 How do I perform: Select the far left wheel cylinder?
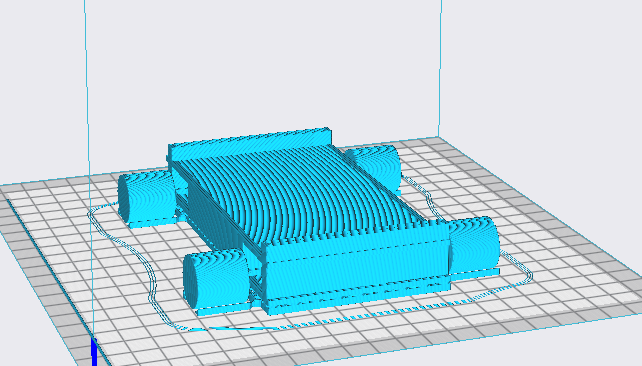tap(147, 197)
